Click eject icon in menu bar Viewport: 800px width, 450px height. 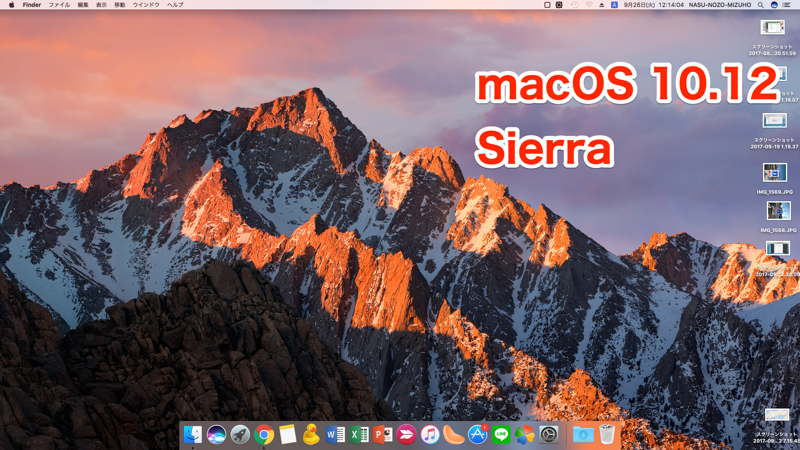tap(602, 5)
